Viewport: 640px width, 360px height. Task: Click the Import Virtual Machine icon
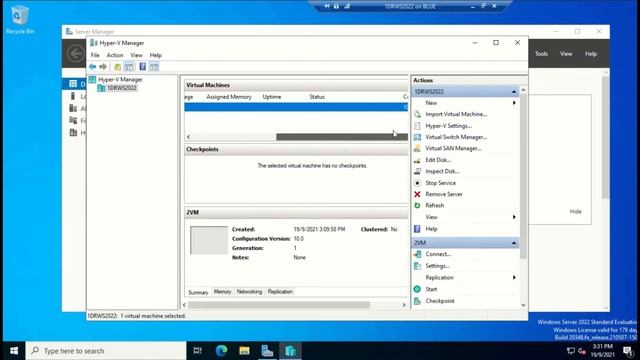point(417,114)
